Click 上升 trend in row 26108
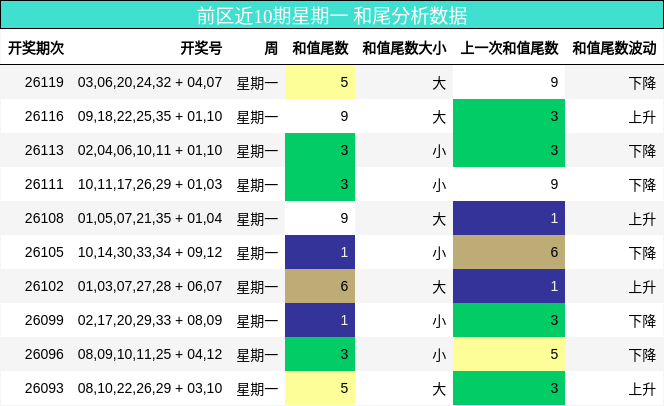 (642, 219)
